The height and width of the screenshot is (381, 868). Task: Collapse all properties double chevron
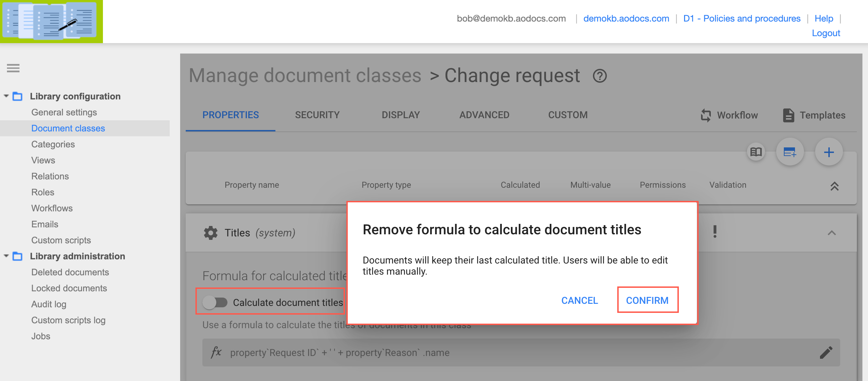(834, 186)
